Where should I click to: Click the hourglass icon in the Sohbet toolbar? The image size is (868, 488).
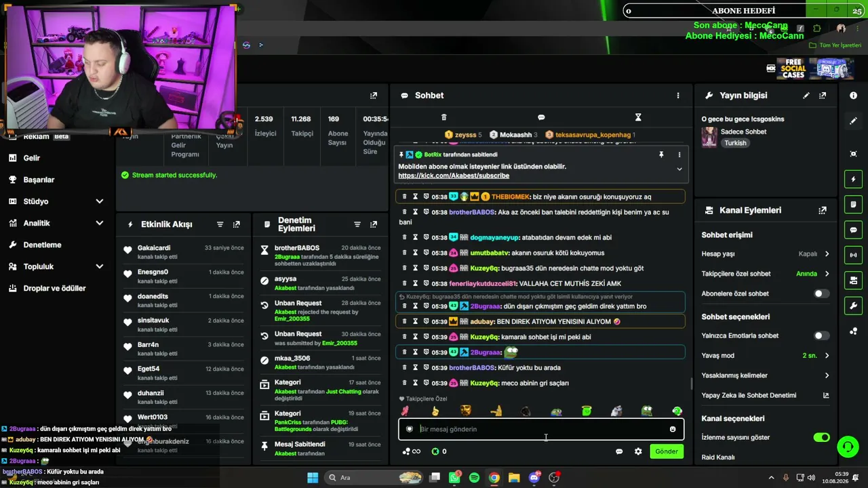pos(638,117)
